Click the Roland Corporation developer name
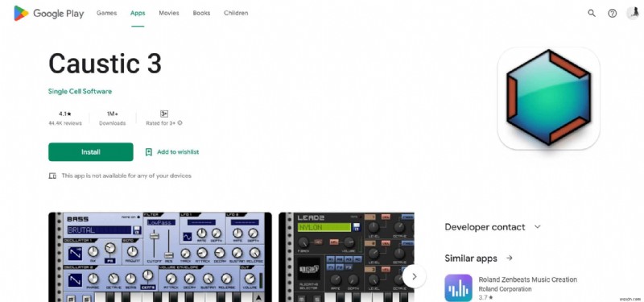This screenshot has width=644, height=302. click(505, 289)
